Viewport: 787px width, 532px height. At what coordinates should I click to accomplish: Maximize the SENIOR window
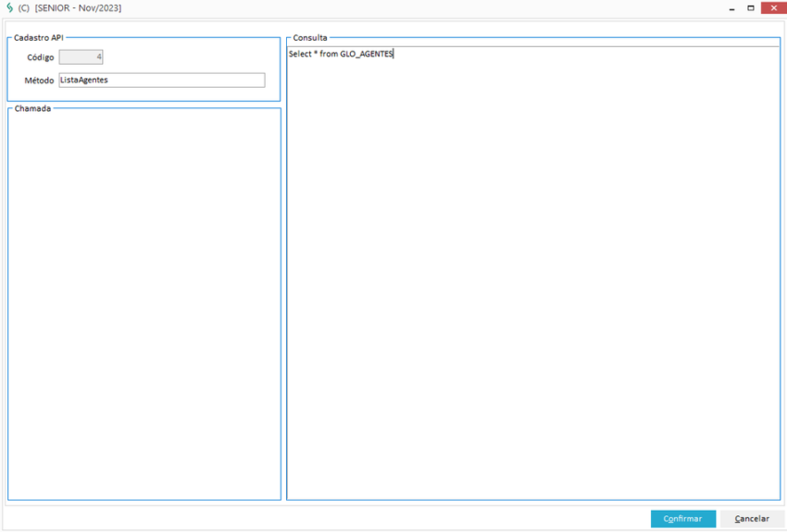click(x=751, y=7)
